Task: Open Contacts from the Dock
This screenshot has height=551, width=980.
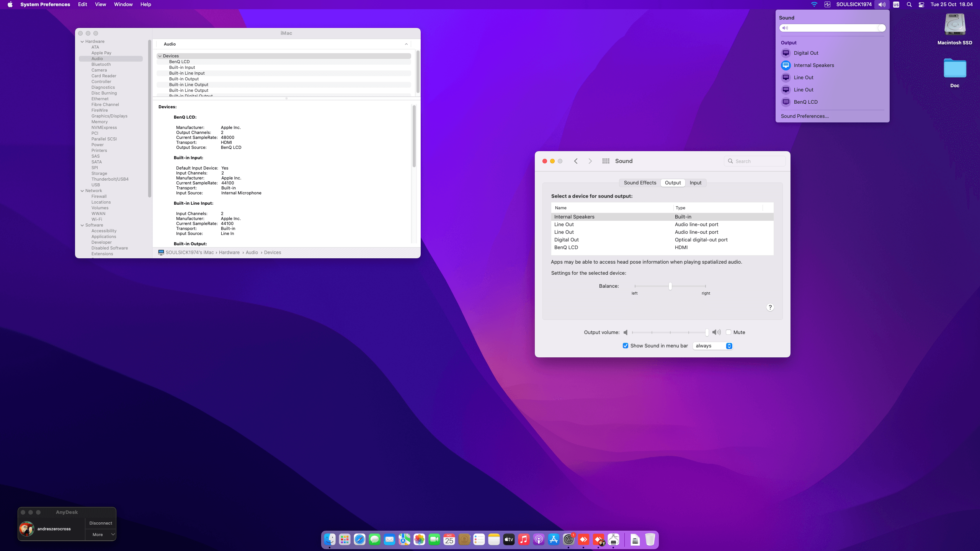Action: pos(464,540)
